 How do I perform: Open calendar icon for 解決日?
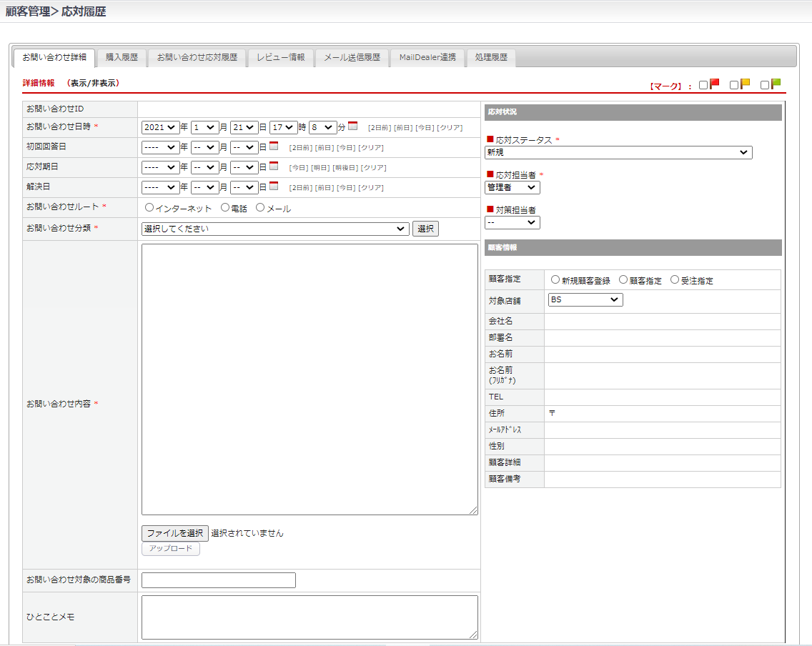[x=274, y=187]
